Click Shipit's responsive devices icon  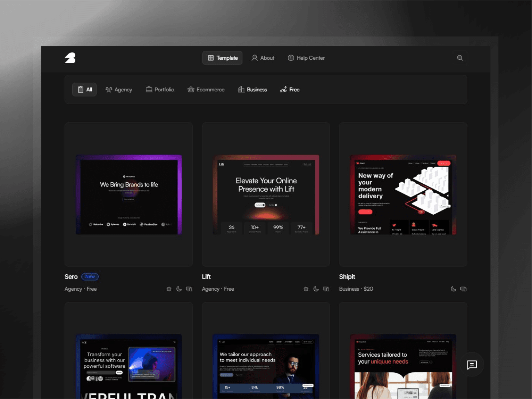coord(463,289)
